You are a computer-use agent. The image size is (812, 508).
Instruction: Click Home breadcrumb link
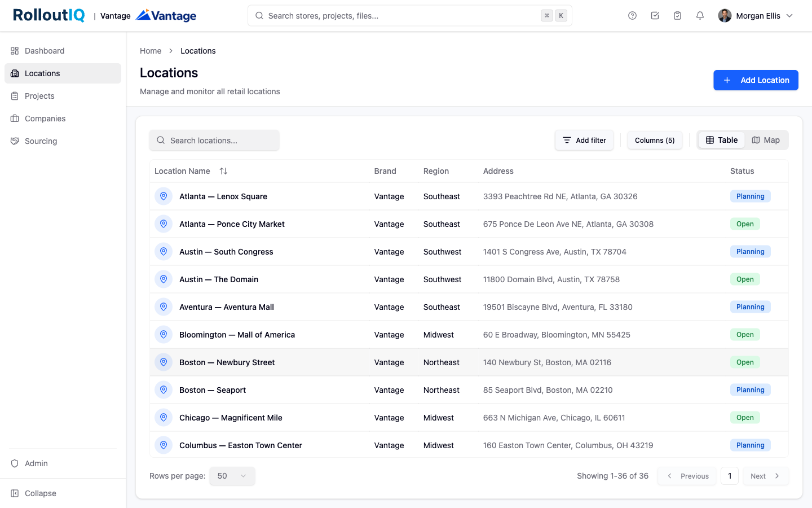tap(151, 51)
